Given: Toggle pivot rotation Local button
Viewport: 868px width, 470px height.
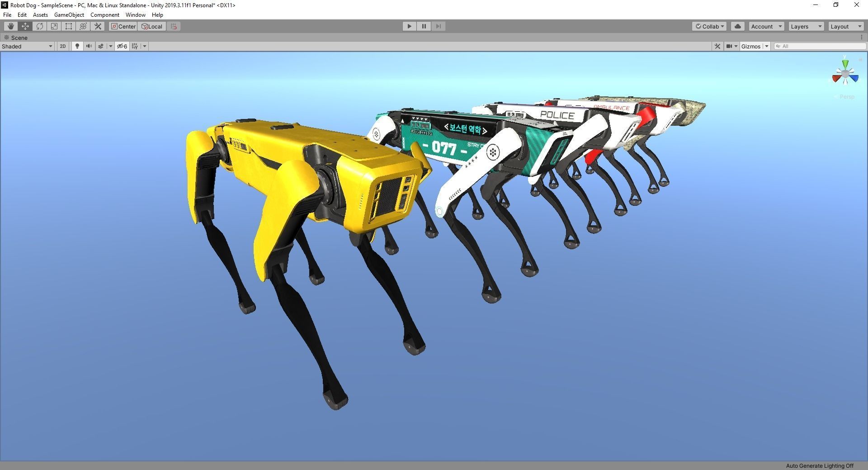Looking at the screenshot, I should 152,26.
